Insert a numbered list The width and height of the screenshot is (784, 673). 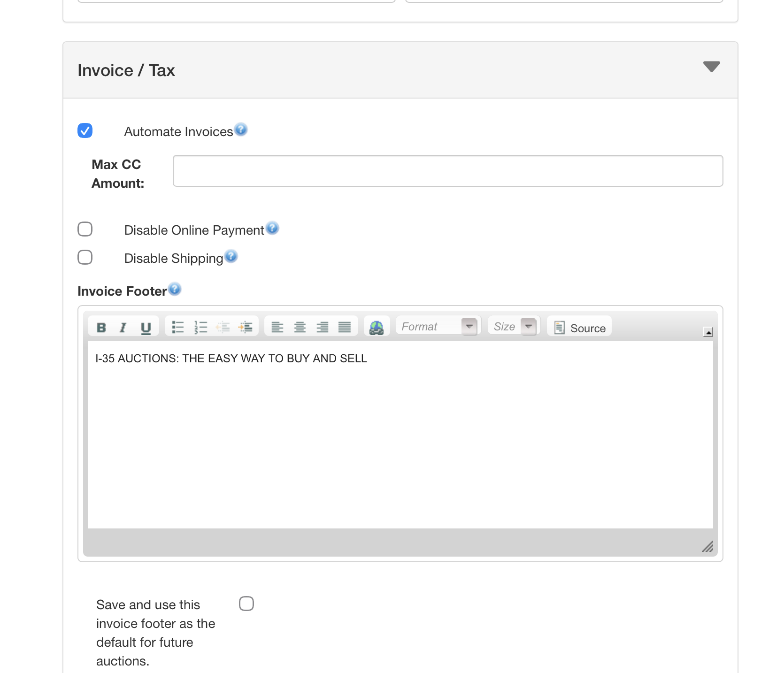click(200, 327)
